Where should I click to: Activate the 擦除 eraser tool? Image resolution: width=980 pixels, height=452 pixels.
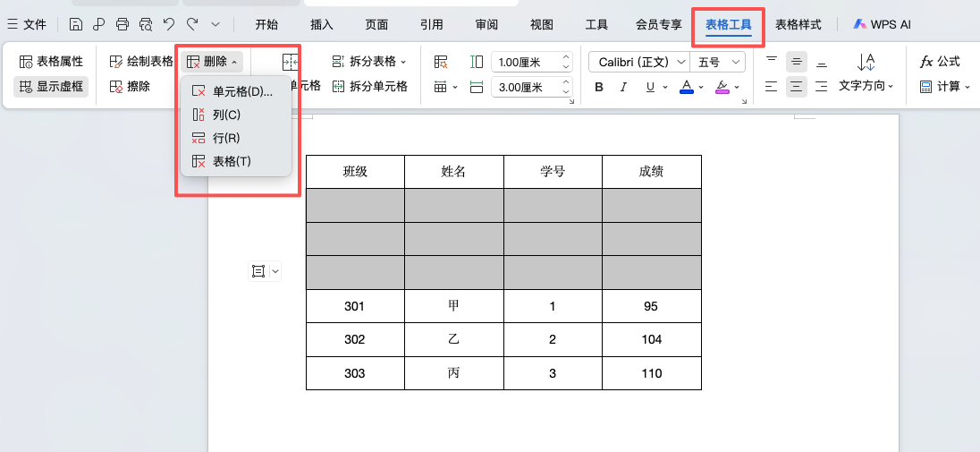click(x=130, y=87)
